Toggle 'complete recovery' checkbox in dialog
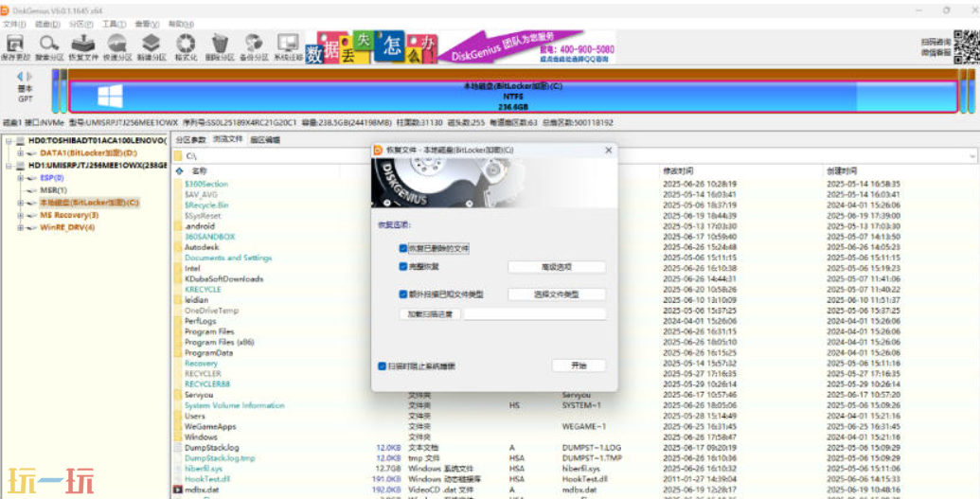The width and height of the screenshot is (980, 499). (x=403, y=266)
